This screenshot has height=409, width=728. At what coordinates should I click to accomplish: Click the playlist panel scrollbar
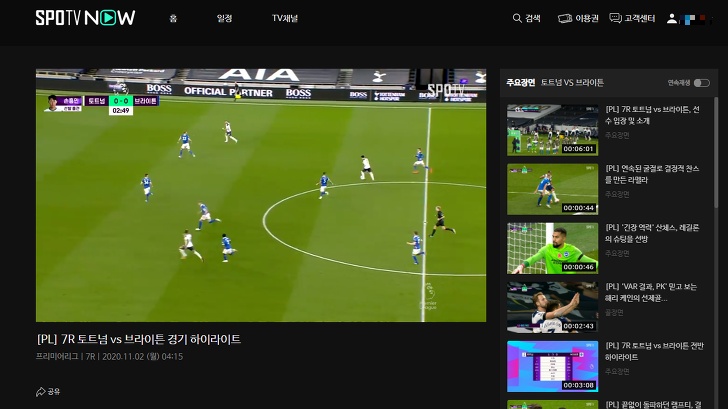coord(715,152)
